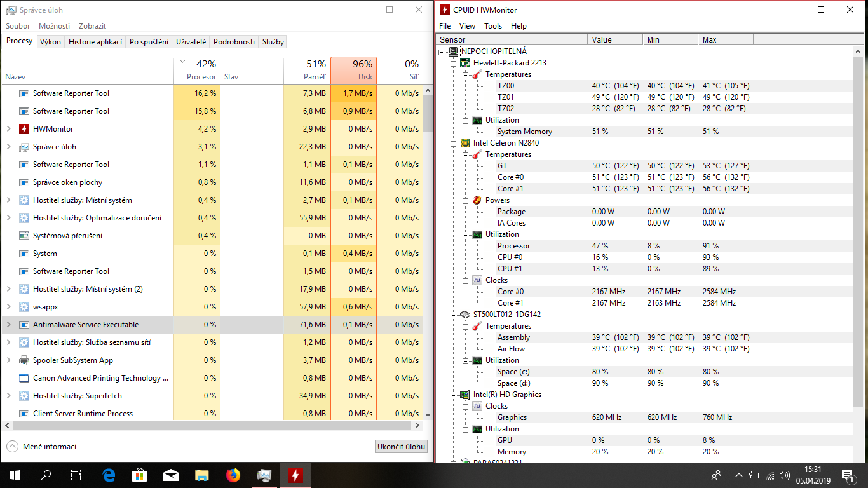Switch to the Podrobnosti tab
The width and height of the screenshot is (868, 488).
tap(234, 42)
